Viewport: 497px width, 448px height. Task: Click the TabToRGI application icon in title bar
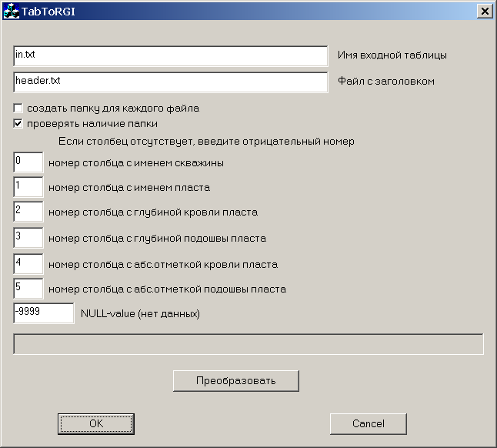[x=12, y=11]
